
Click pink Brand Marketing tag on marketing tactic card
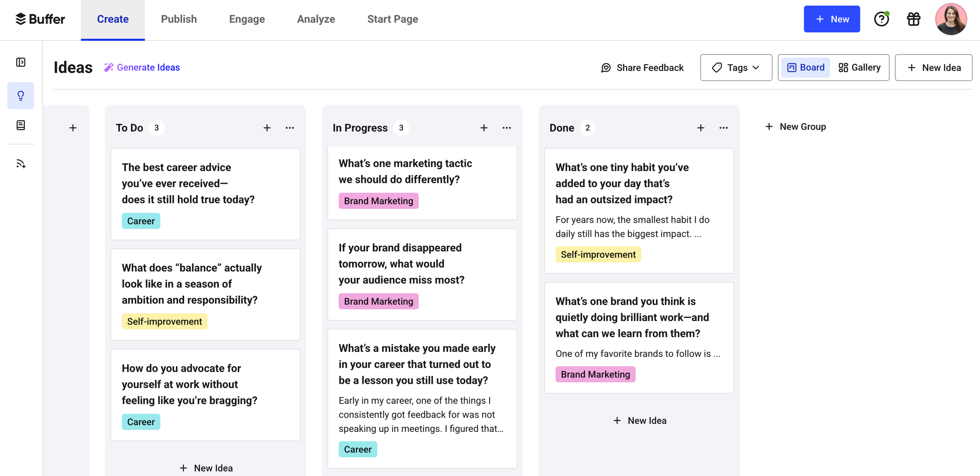378,201
